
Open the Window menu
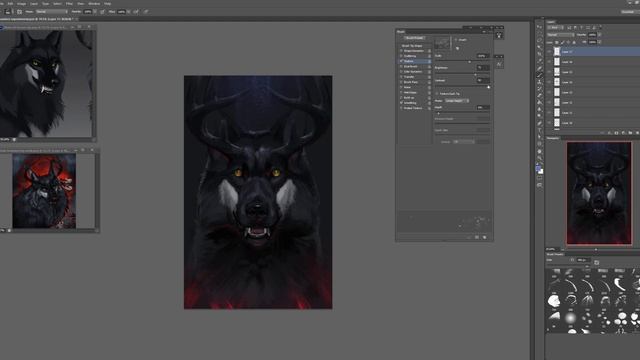tap(94, 4)
